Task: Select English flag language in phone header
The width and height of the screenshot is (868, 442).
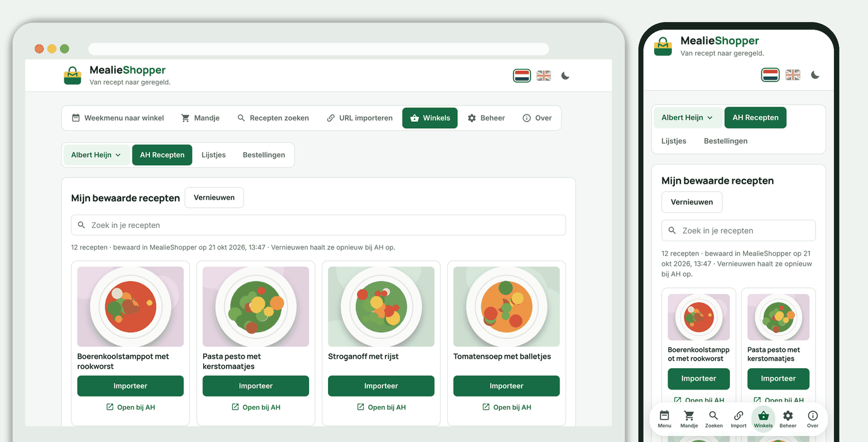Action: click(793, 75)
